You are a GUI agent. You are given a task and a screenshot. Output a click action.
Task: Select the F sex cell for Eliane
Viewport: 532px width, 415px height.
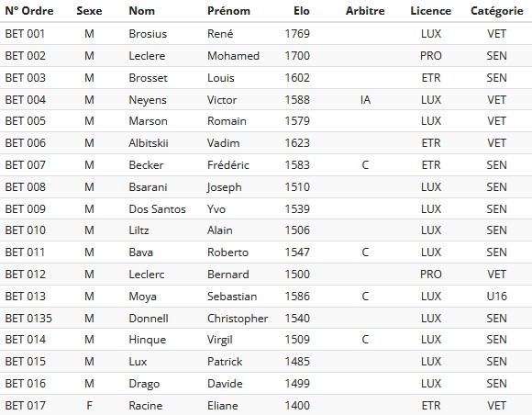pos(89,406)
